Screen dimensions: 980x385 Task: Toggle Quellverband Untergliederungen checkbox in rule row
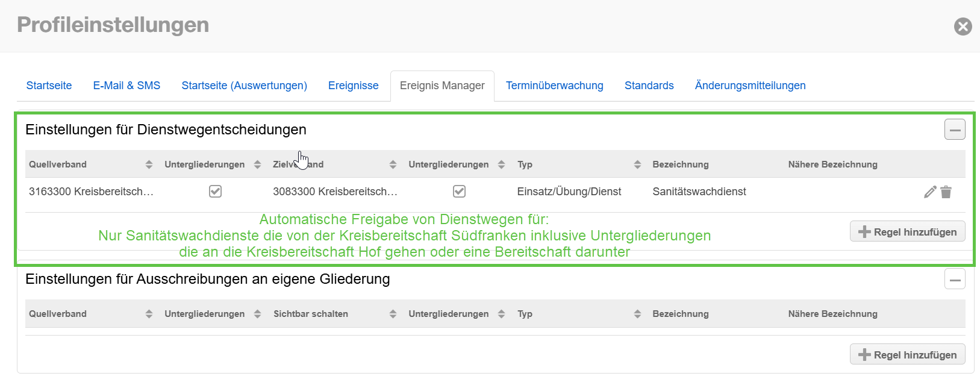(x=215, y=192)
